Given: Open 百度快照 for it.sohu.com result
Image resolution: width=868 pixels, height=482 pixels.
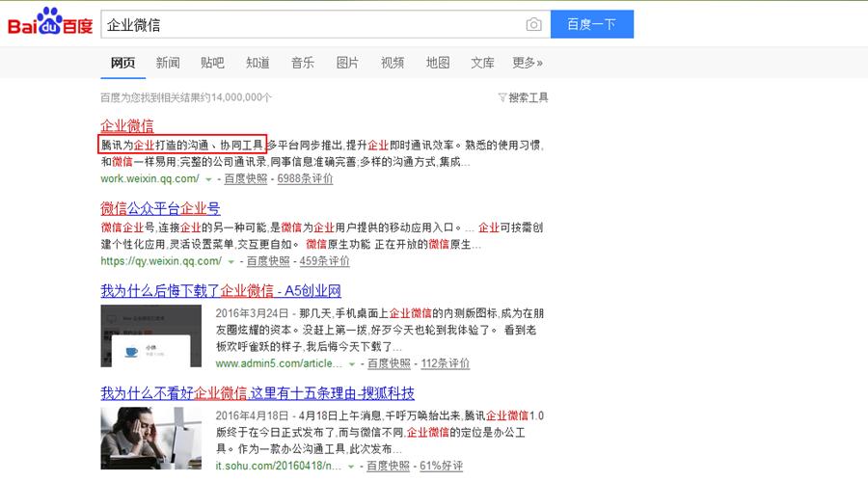Looking at the screenshot, I should point(388,466).
